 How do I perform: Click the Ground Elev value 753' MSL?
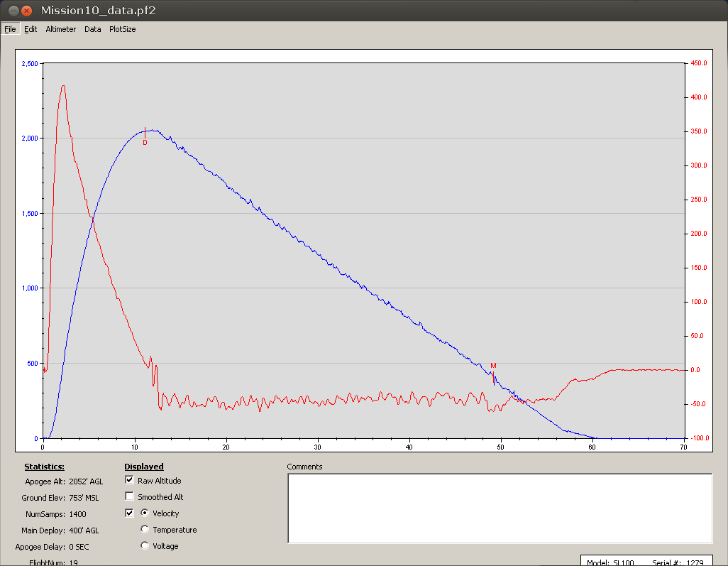coord(84,498)
